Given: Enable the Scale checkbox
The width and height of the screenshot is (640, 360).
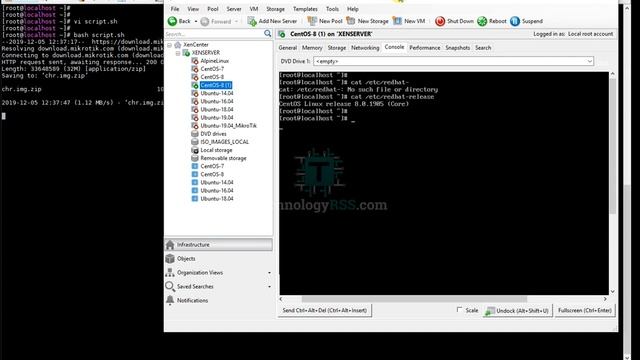Looking at the screenshot, I should pyautogui.click(x=459, y=310).
